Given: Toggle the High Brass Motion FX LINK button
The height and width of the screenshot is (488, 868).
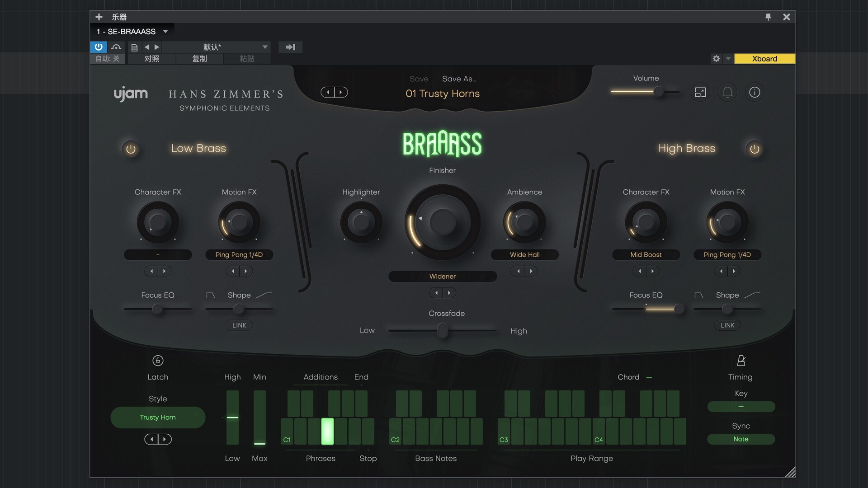Looking at the screenshot, I should [x=727, y=325].
